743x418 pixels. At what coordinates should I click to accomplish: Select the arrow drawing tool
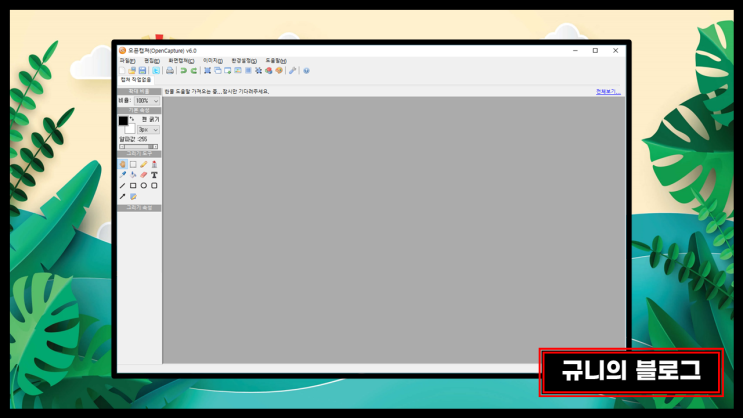(122, 196)
